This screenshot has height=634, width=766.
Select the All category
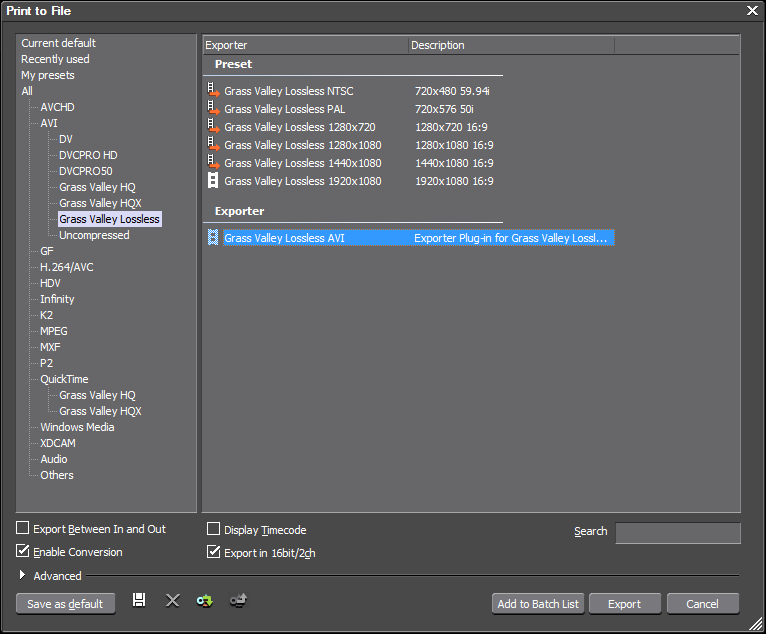pyautogui.click(x=27, y=91)
